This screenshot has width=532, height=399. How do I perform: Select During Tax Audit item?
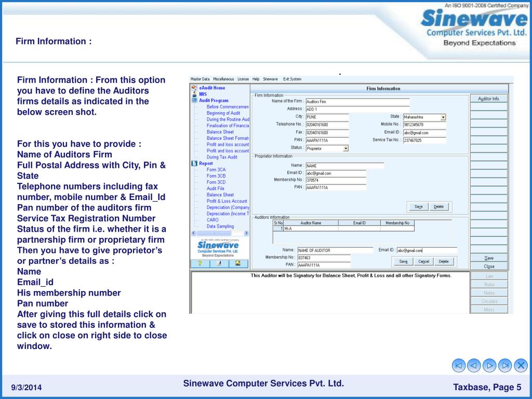click(x=222, y=157)
